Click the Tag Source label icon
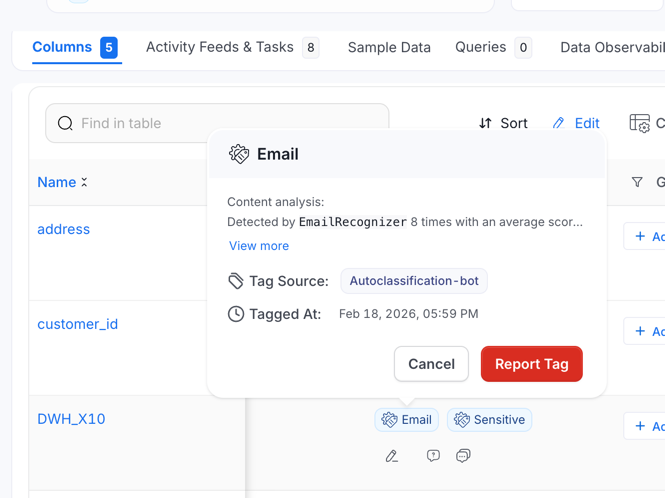 point(236,281)
